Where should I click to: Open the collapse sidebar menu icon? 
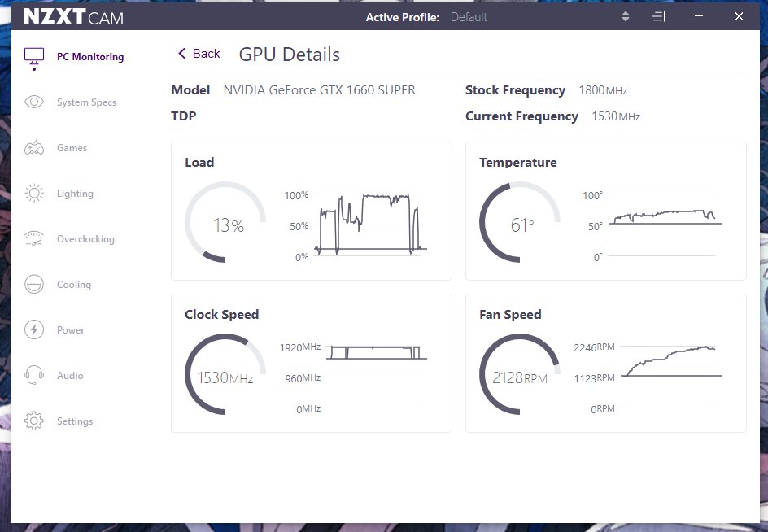point(659,16)
